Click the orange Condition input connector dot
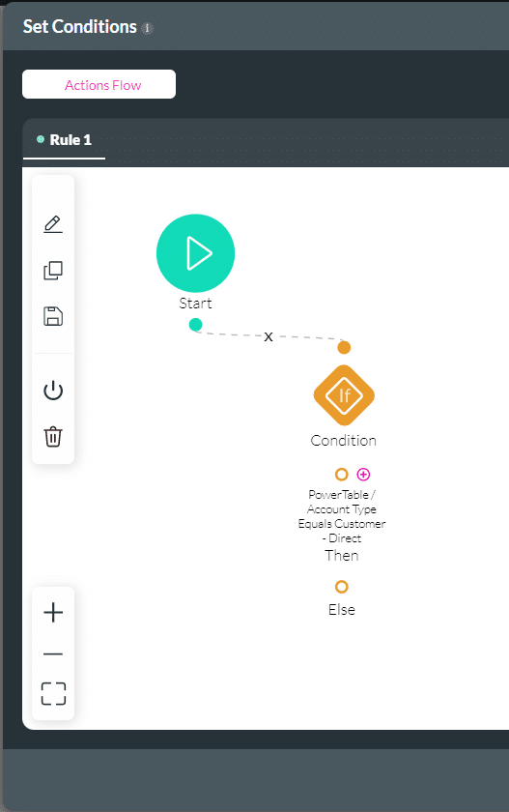Viewport: 509px width, 812px height. tap(344, 347)
